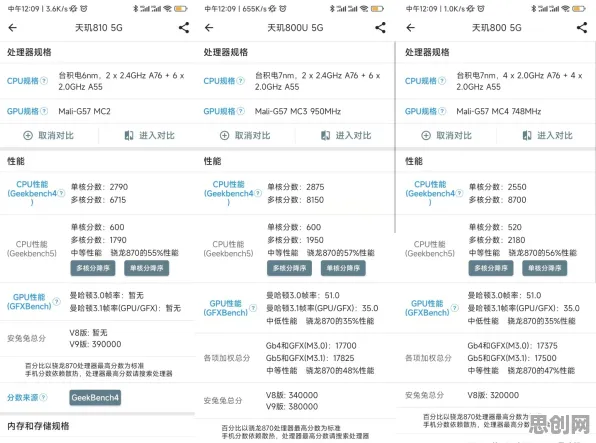The width and height of the screenshot is (596, 443).
Task: Open GPU规格 help icon in 天玑810 panel
Action: pos(44,111)
